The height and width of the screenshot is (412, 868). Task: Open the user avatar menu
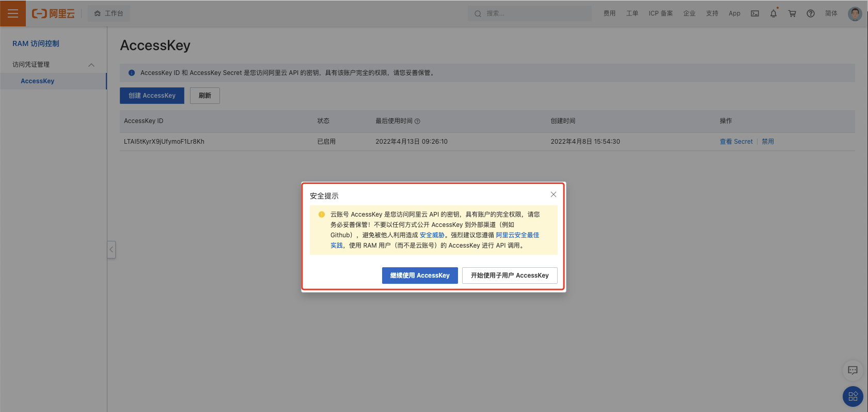pyautogui.click(x=855, y=13)
